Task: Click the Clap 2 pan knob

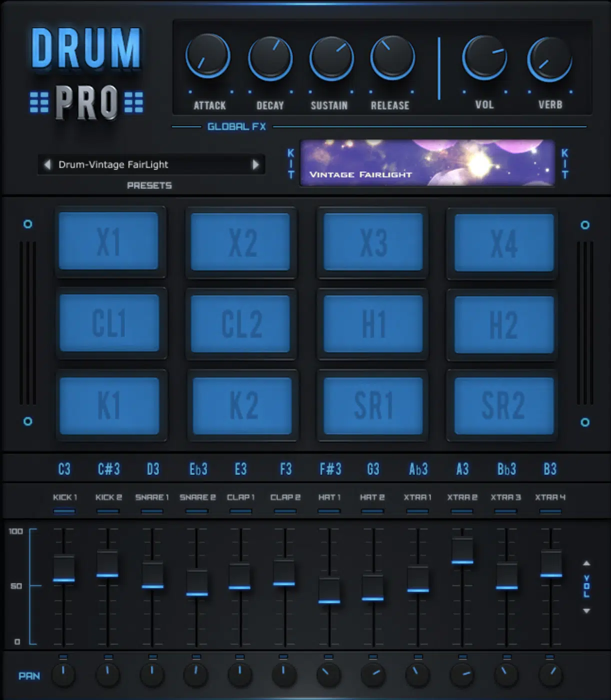Action: (x=283, y=674)
